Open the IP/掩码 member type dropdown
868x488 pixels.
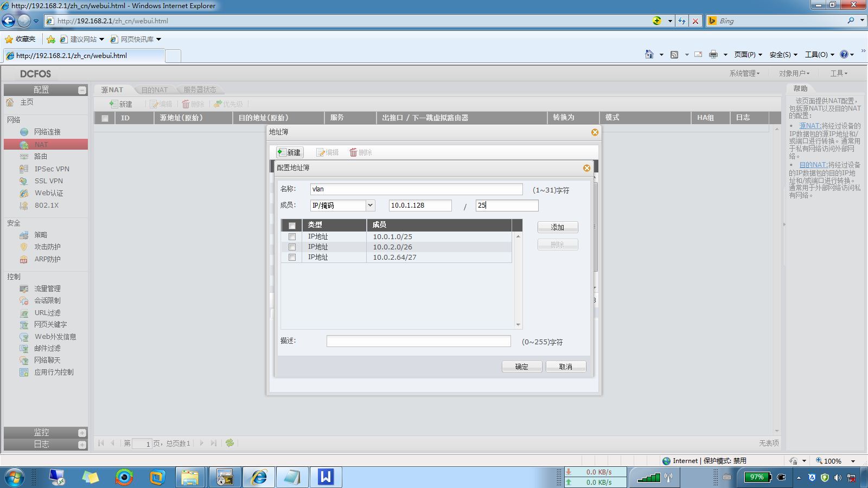point(370,206)
